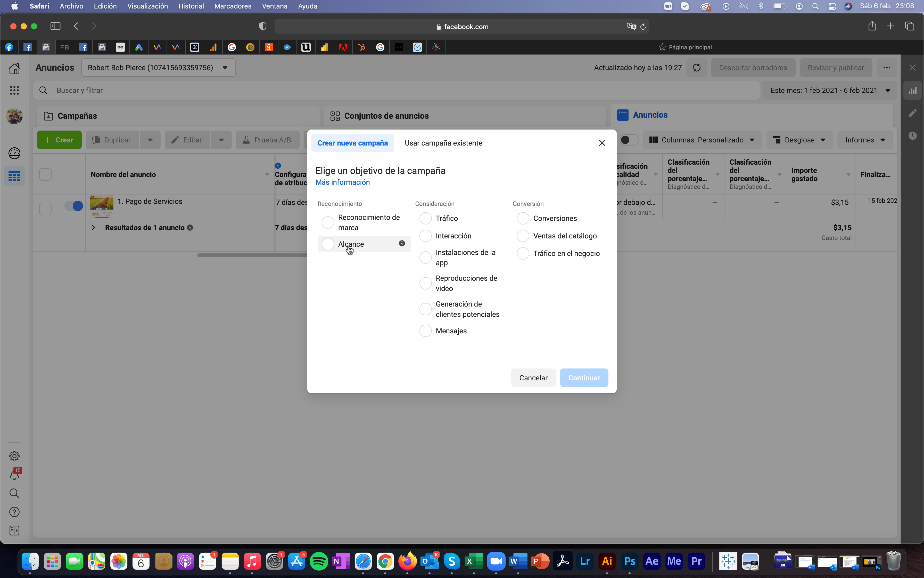Click the reload page icon in address bar
Screen dimensions: 924x578
tap(643, 26)
